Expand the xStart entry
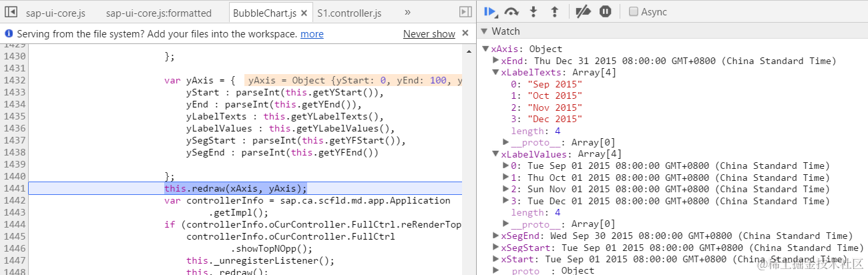 (495, 259)
